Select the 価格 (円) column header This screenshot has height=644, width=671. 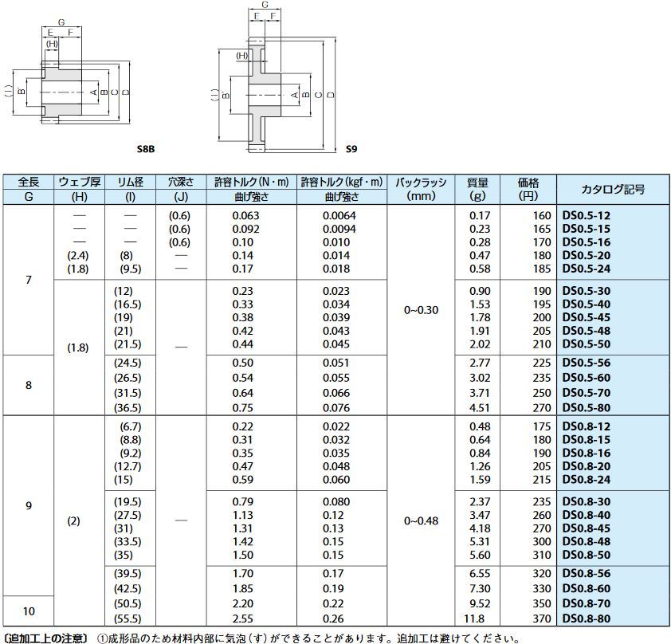tap(528, 189)
